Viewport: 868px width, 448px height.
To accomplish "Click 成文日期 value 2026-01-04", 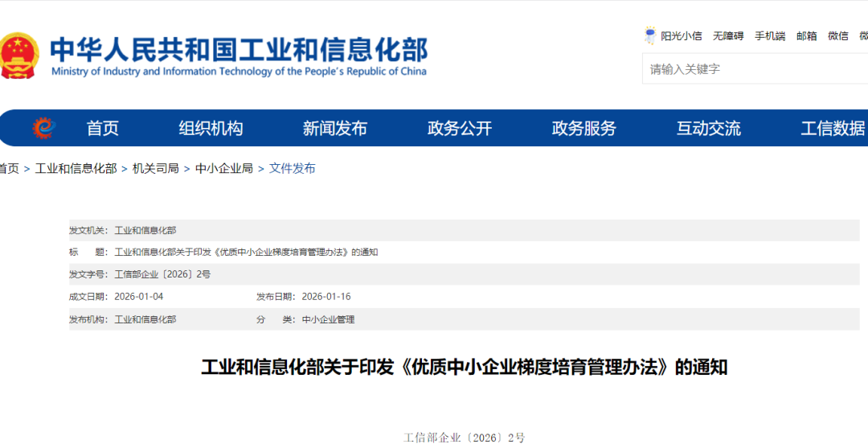I will tap(139, 297).
